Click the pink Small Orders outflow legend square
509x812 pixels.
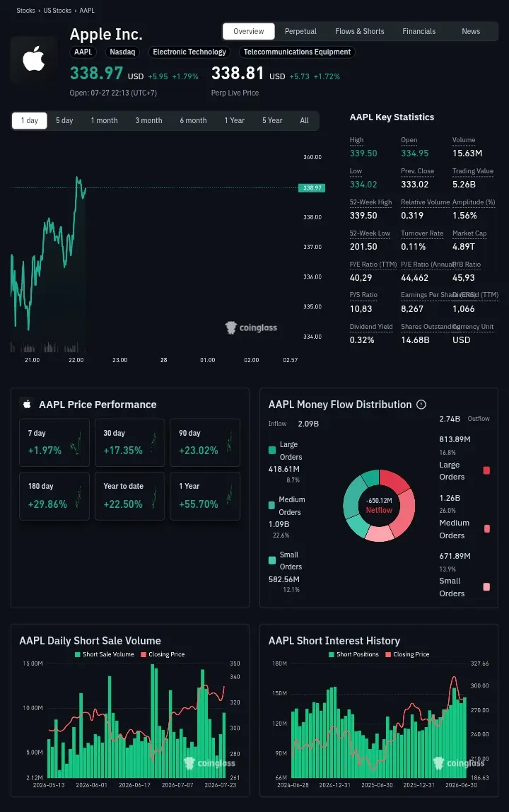tap(486, 587)
